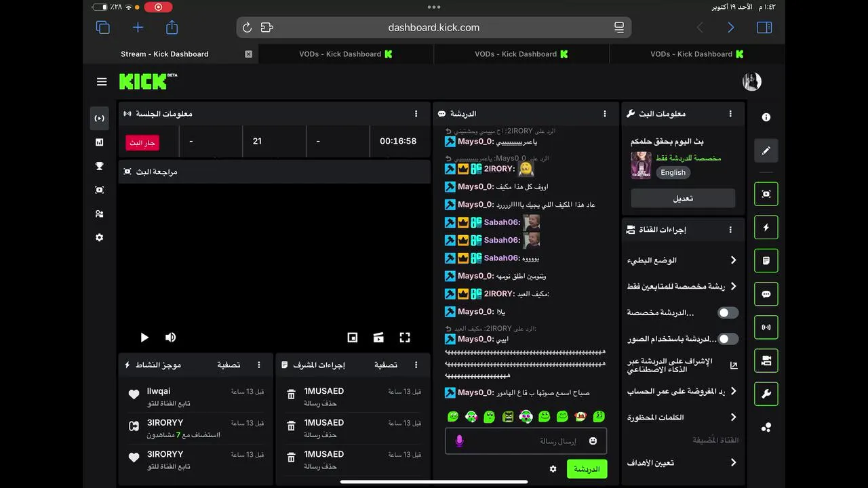This screenshot has height=488, width=868.
Task: Toggle the stream preview widget icon in right toolbar
Action: pos(766,194)
